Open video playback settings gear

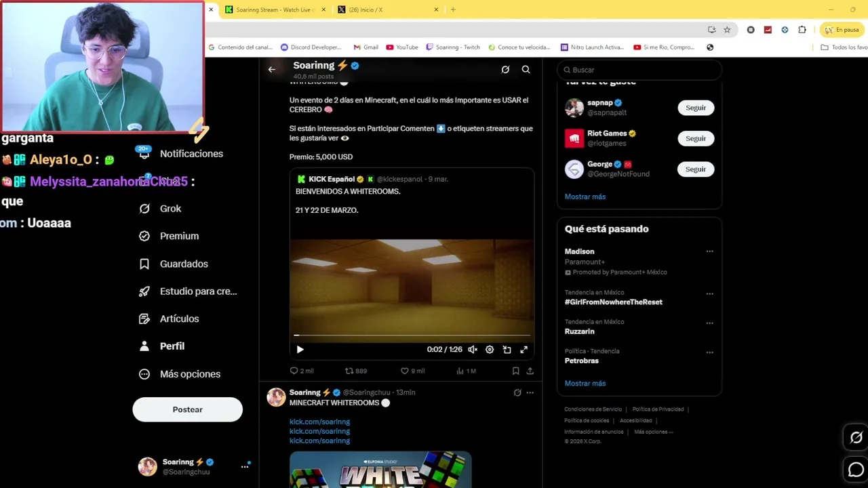coord(490,350)
